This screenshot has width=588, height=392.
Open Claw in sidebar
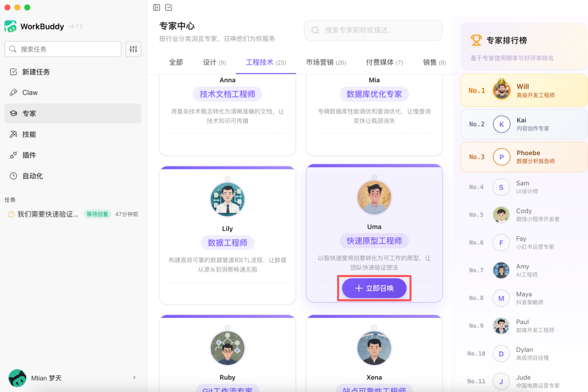[x=73, y=92]
